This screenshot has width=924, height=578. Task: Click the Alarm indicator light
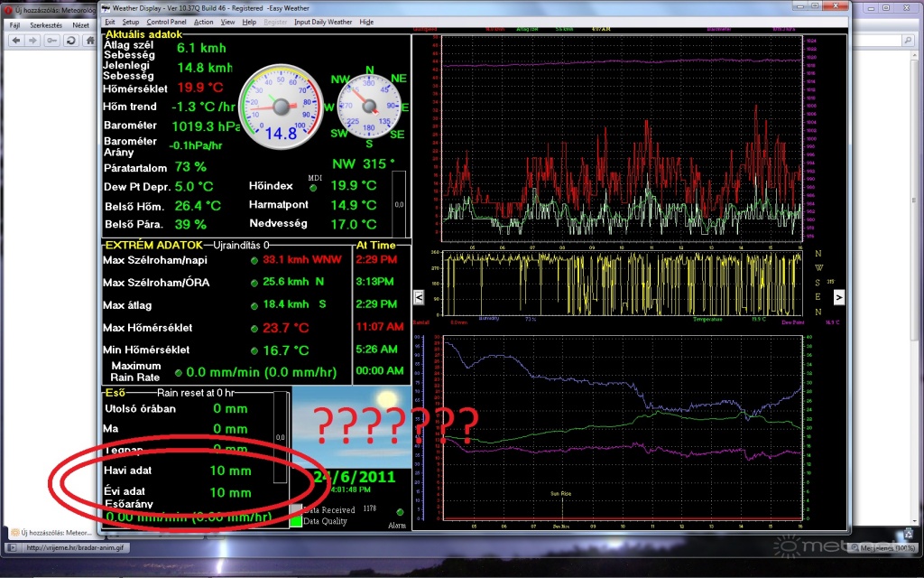(x=400, y=512)
